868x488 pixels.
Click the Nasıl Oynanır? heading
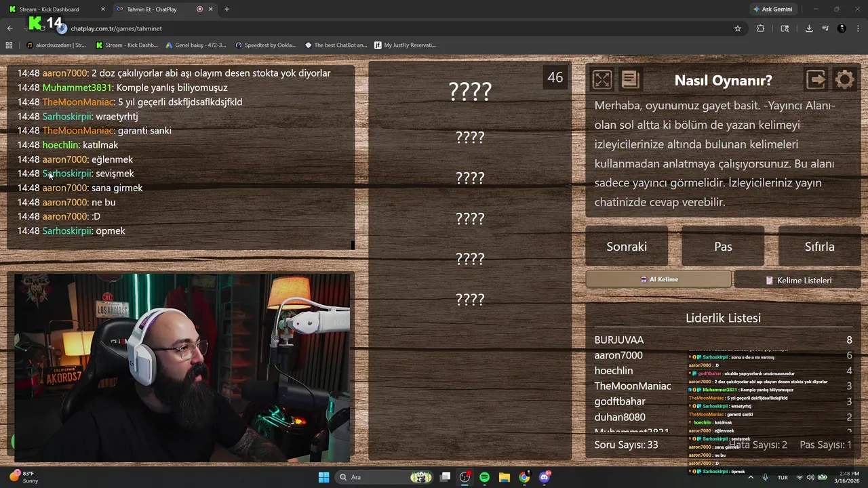[723, 80]
